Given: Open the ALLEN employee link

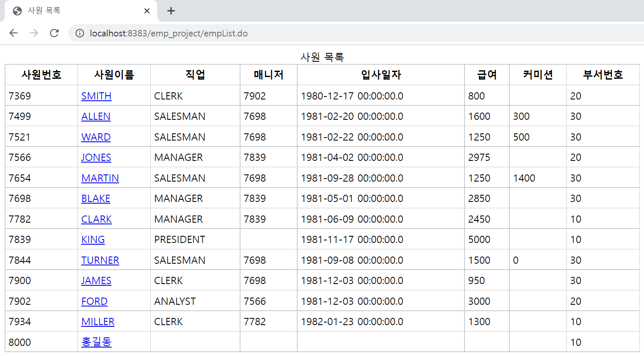Looking at the screenshot, I should 96,116.
